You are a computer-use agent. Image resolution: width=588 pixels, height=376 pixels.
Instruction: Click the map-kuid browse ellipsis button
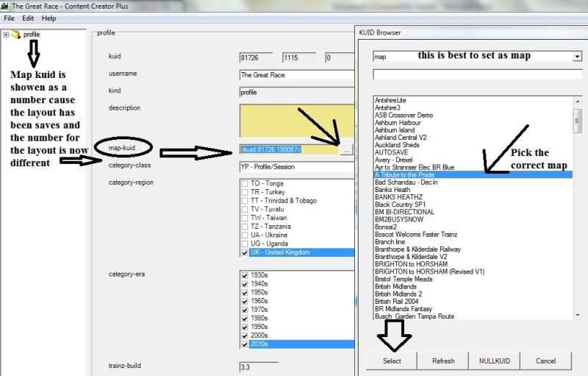click(x=347, y=149)
